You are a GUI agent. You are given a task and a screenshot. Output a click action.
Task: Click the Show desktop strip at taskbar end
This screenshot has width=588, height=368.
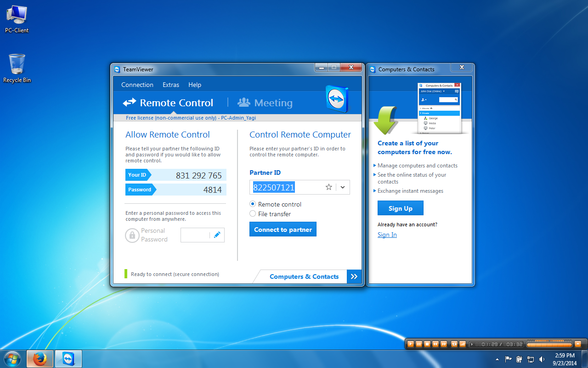click(584, 359)
